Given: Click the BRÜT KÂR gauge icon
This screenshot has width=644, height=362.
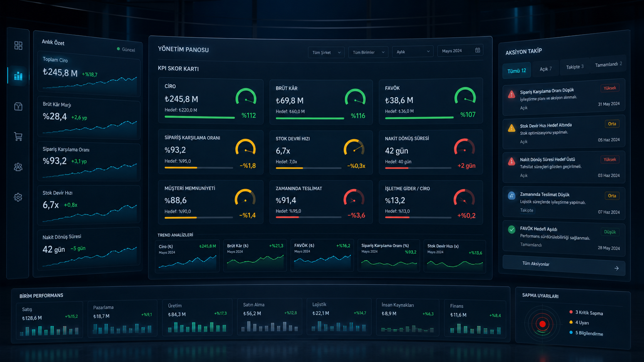Looking at the screenshot, I should coord(355,98).
